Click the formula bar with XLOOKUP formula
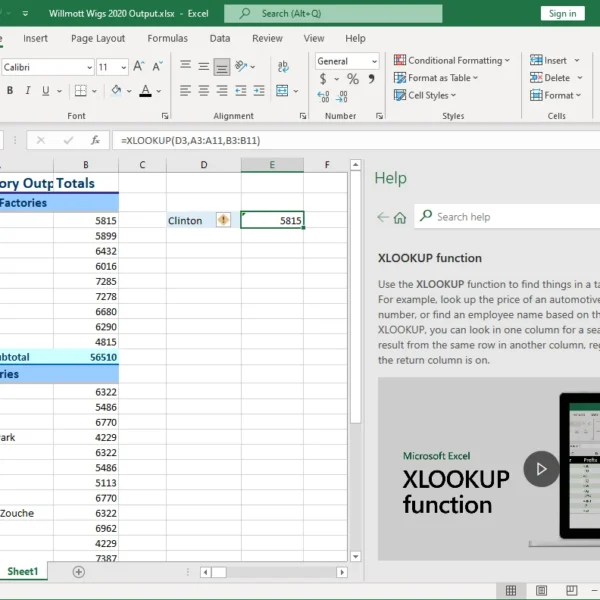 click(x=356, y=140)
